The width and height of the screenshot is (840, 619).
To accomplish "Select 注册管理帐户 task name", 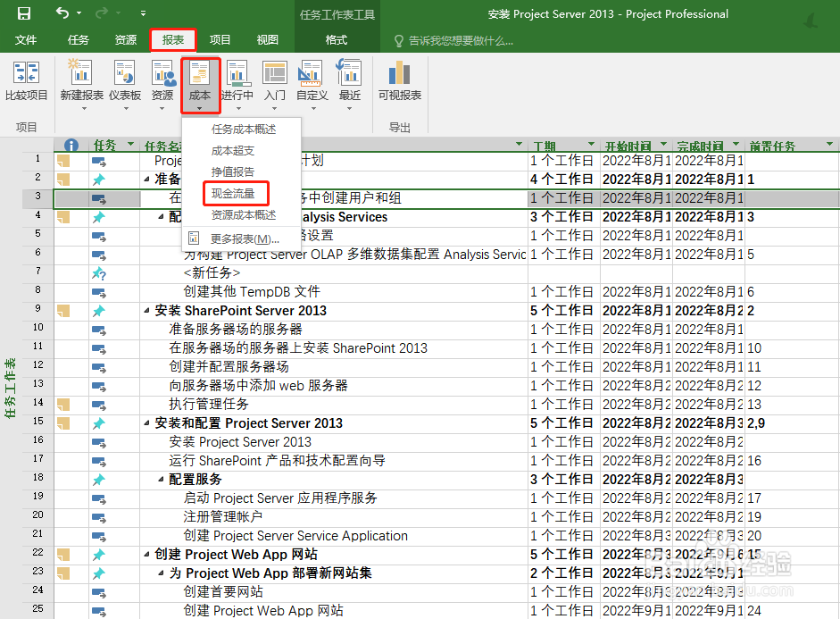I will click(x=223, y=517).
